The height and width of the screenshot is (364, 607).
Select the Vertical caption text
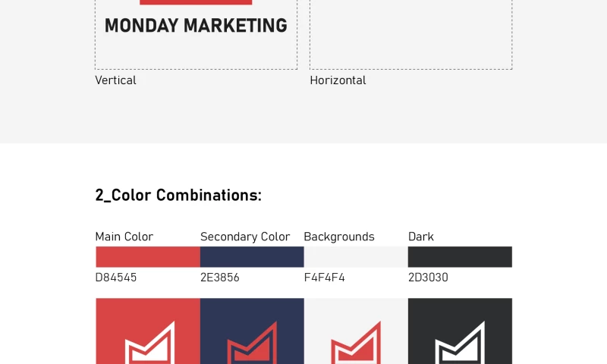coord(115,80)
